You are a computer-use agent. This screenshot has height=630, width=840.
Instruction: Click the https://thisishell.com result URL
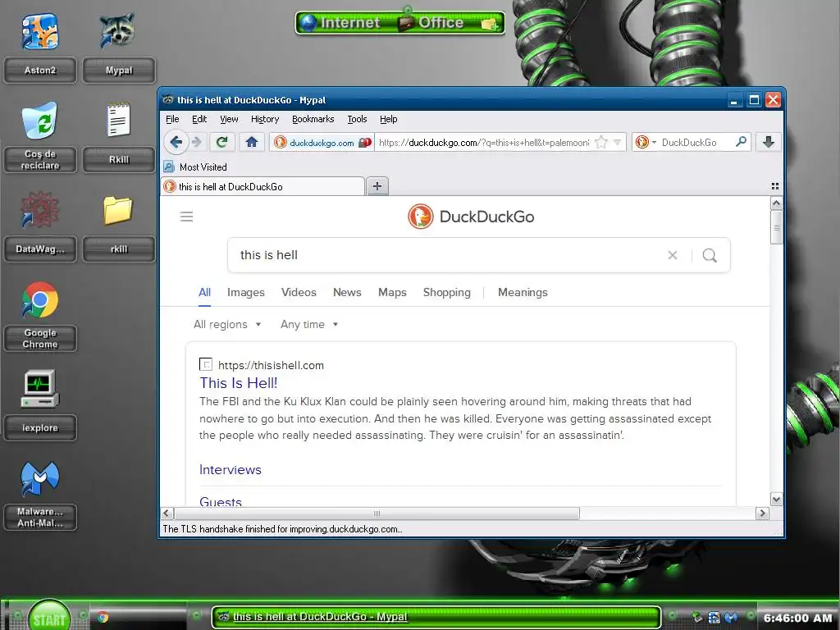click(x=271, y=365)
